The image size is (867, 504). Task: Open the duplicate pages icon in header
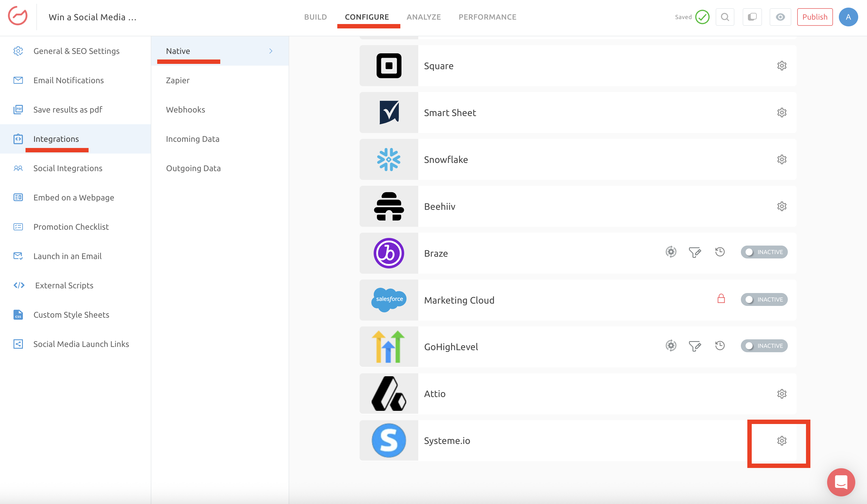752,17
